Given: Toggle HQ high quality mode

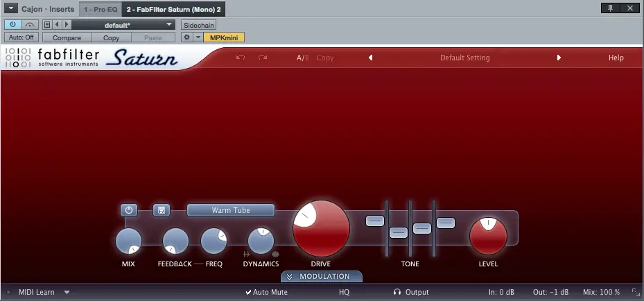Looking at the screenshot, I should point(344,293).
